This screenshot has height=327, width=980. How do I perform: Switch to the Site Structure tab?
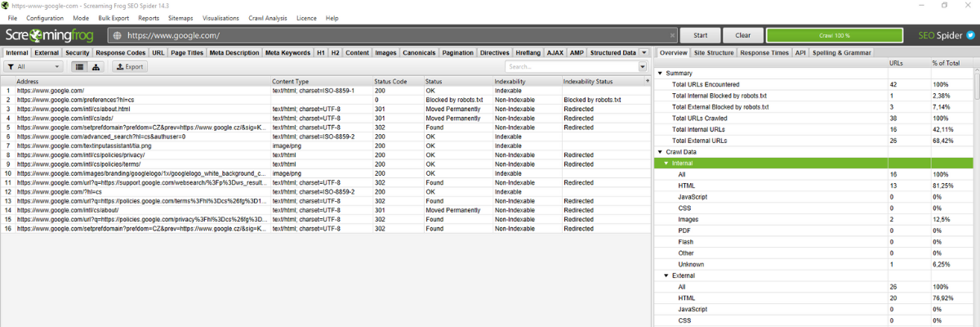[x=714, y=52]
